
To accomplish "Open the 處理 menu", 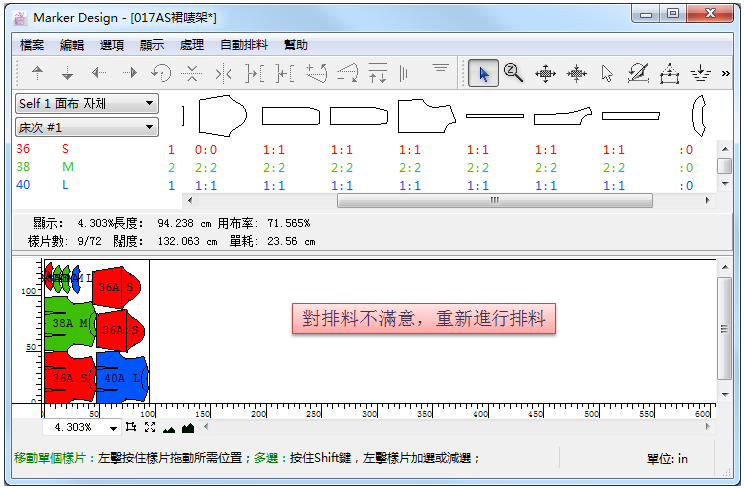I will [x=191, y=45].
